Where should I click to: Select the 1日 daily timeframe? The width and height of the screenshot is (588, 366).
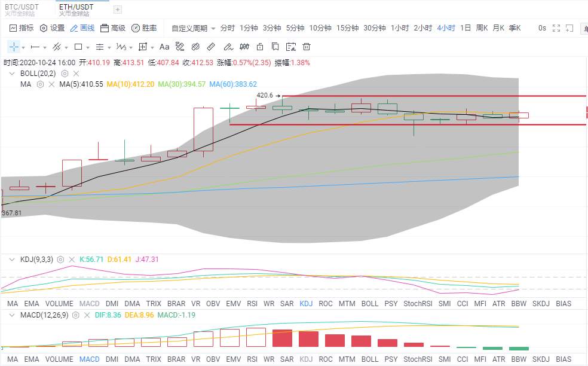[x=465, y=28]
